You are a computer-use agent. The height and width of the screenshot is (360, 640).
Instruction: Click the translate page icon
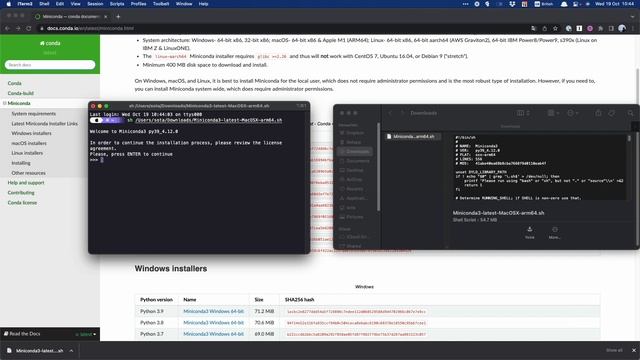pyautogui.click(x=533, y=28)
